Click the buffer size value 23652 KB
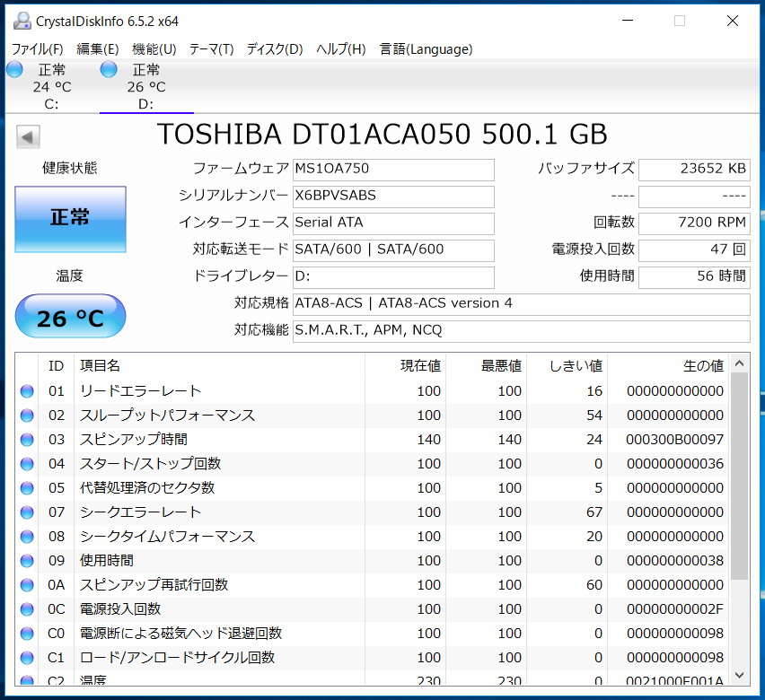Image resolution: width=765 pixels, height=700 pixels. point(694,170)
